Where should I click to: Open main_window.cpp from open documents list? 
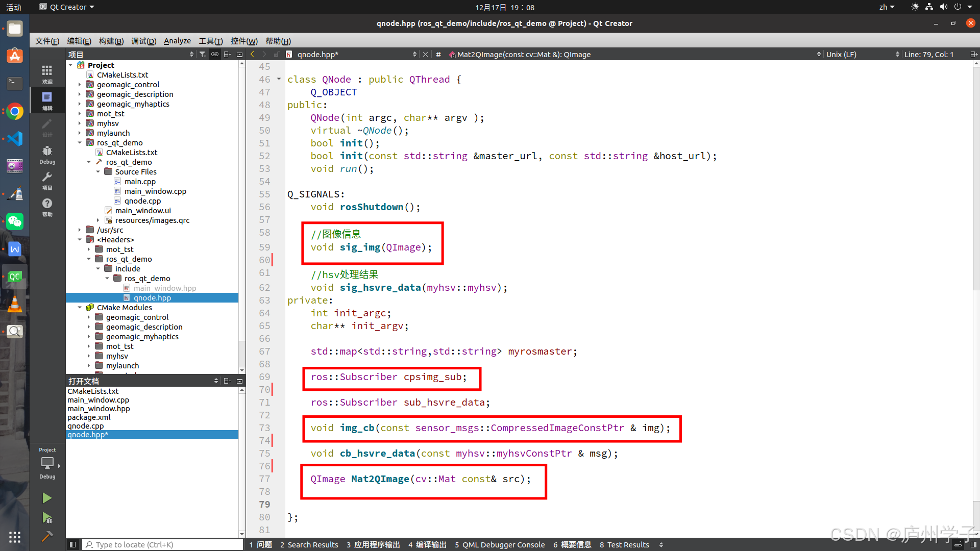click(98, 400)
